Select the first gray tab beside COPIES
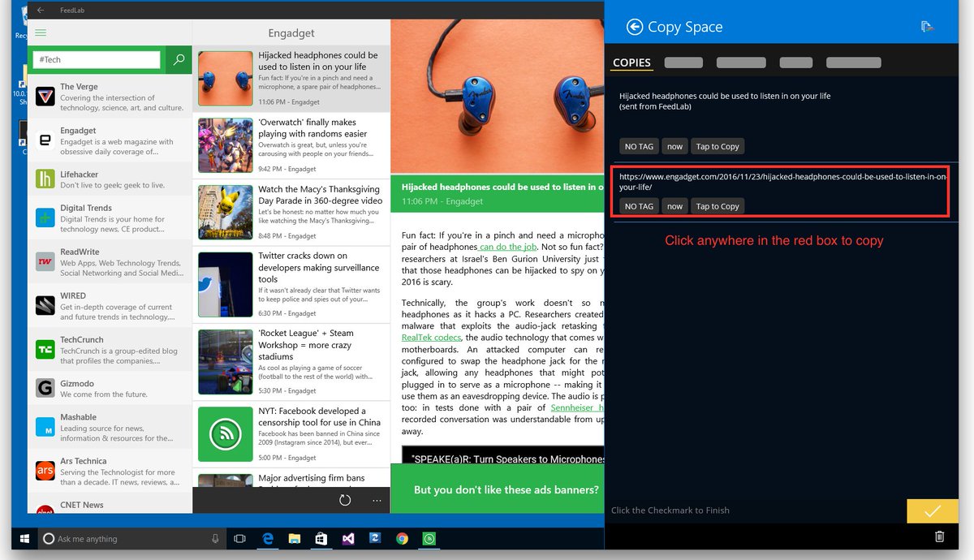Viewport: 974px width, 560px height. coord(683,62)
